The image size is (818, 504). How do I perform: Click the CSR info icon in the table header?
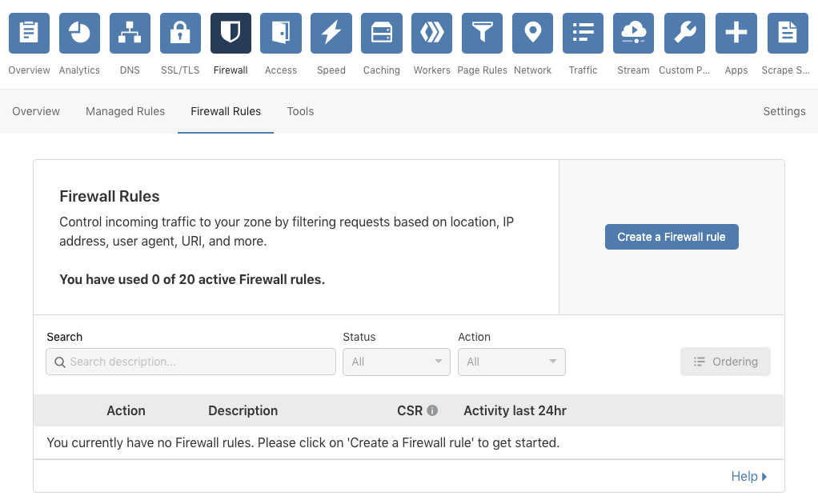(432, 410)
